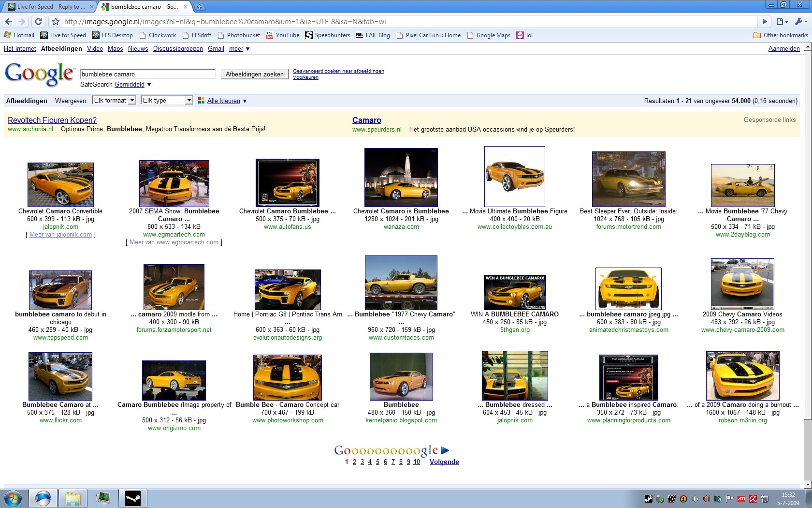
Task: Click the white speaker volume tray icon
Action: point(695,499)
